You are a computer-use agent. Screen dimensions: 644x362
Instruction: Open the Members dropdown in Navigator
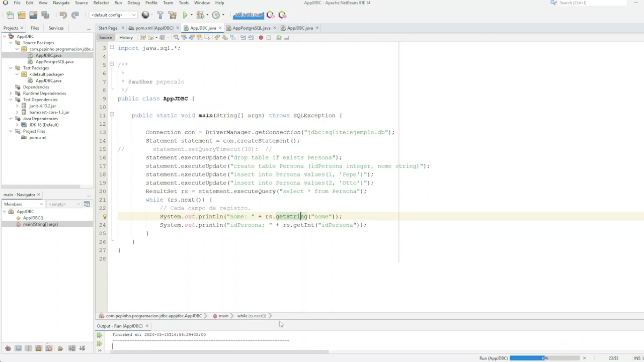point(23,204)
